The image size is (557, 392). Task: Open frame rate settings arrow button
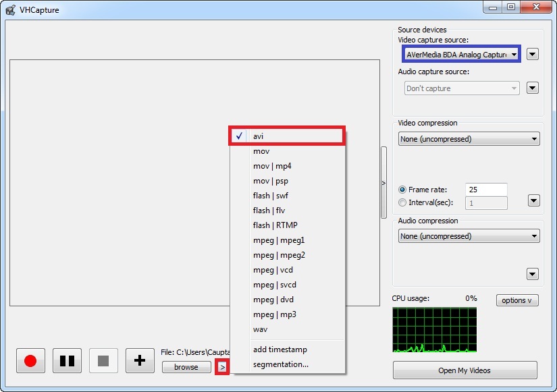pos(534,200)
